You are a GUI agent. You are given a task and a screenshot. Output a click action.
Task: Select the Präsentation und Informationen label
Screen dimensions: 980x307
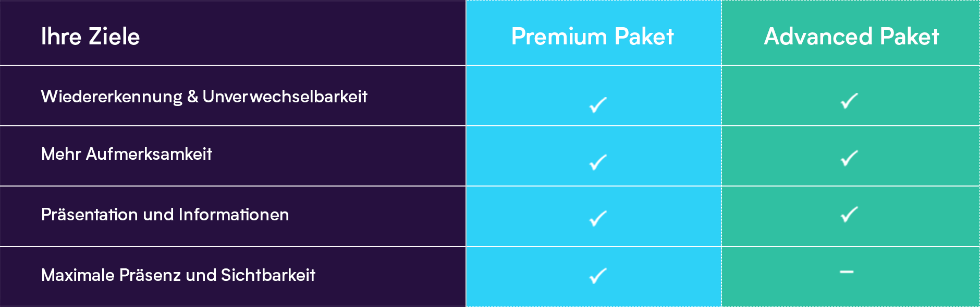tap(165, 215)
